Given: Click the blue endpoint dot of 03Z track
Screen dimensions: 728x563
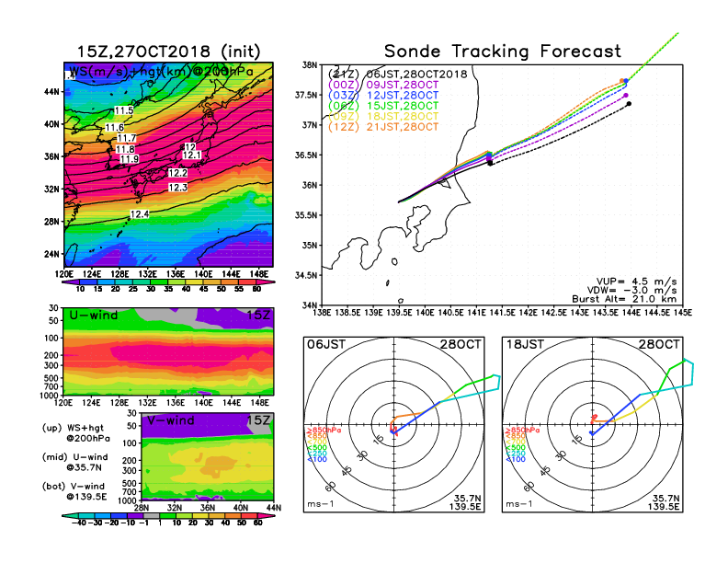Looking at the screenshot, I should [626, 81].
